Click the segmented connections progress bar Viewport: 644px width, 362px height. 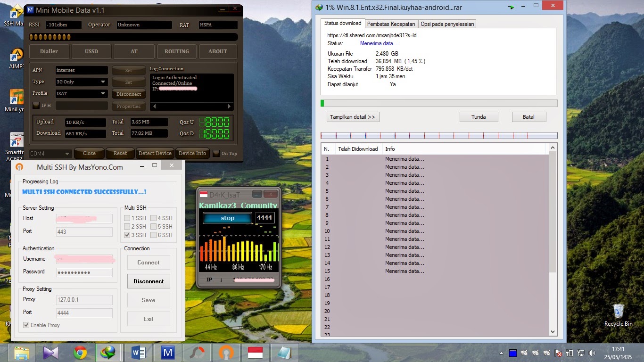(439, 136)
